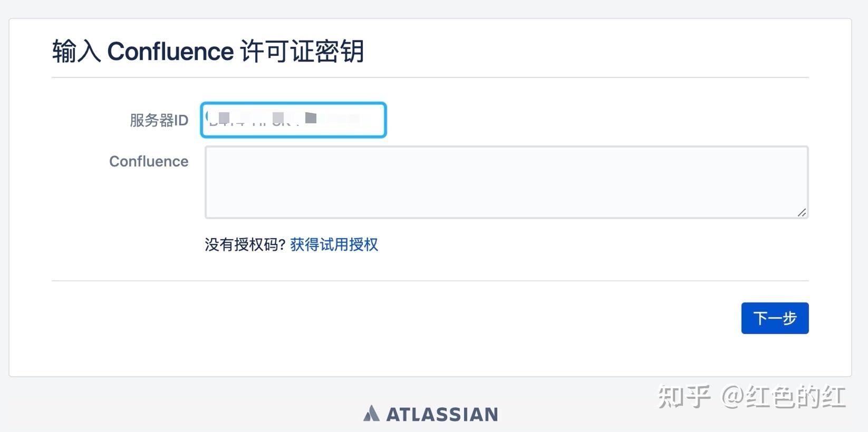This screenshot has width=868, height=432.
Task: Click the 服务器ID field label
Action: click(x=159, y=121)
